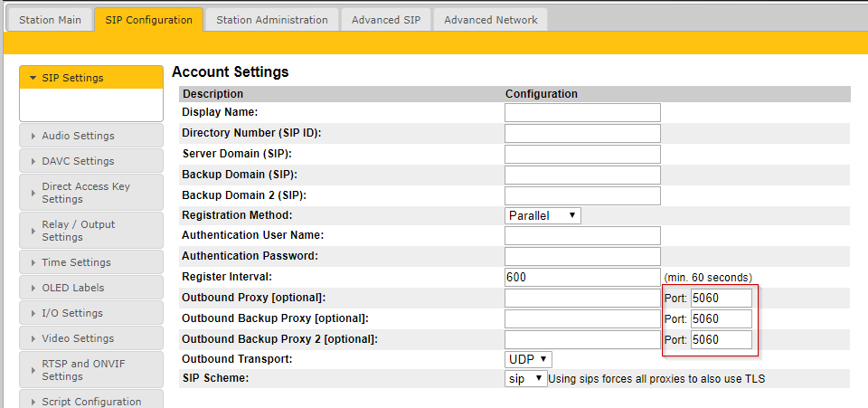The width and height of the screenshot is (868, 408).
Task: Switch to Station Administration tab
Action: pyautogui.click(x=271, y=19)
